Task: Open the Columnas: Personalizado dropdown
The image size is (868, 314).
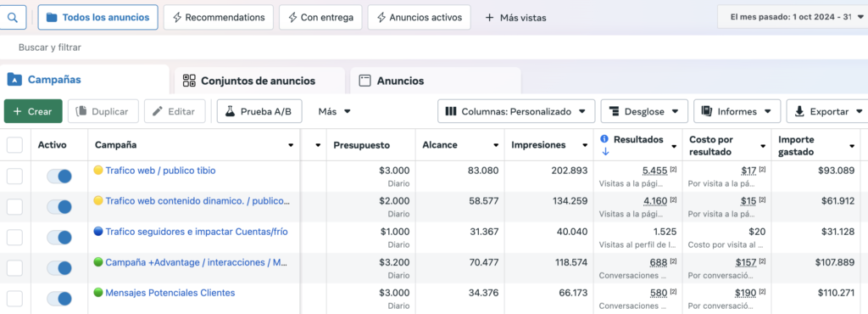Action: pyautogui.click(x=516, y=111)
